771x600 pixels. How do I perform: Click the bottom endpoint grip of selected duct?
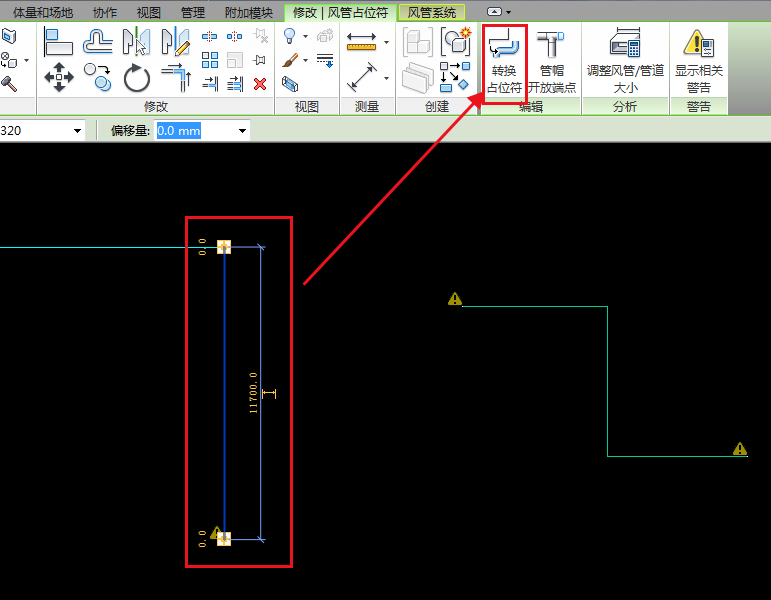click(x=224, y=539)
